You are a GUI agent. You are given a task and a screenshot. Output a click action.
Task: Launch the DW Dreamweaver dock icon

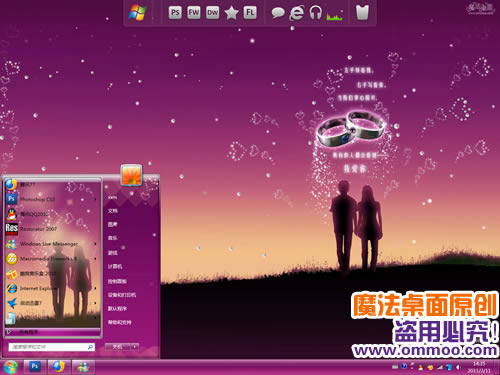pyautogui.click(x=212, y=13)
